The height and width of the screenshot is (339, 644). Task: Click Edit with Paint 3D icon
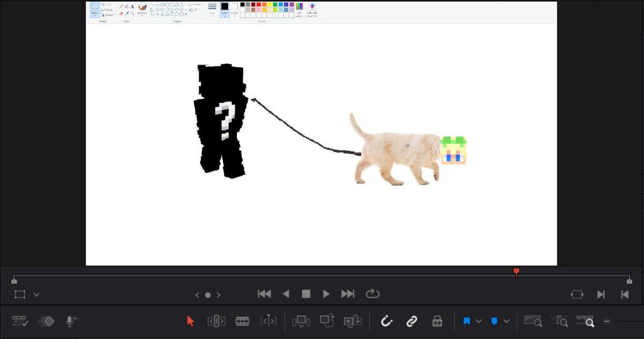coord(312,9)
